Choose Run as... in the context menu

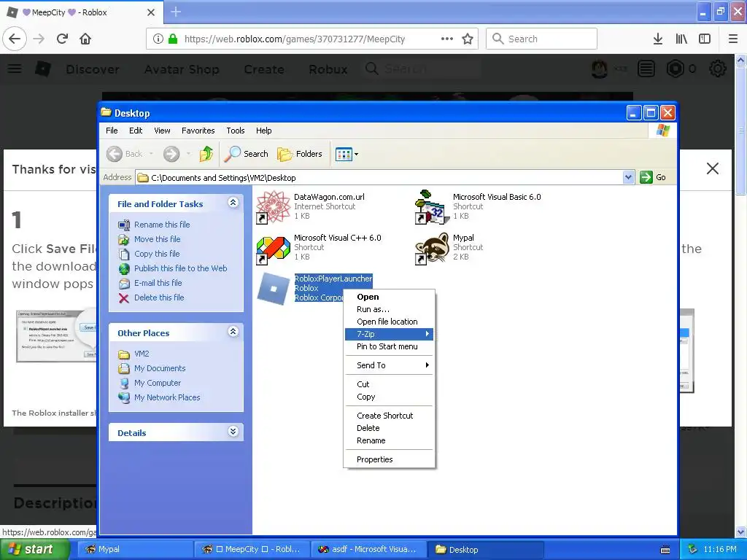389,309
